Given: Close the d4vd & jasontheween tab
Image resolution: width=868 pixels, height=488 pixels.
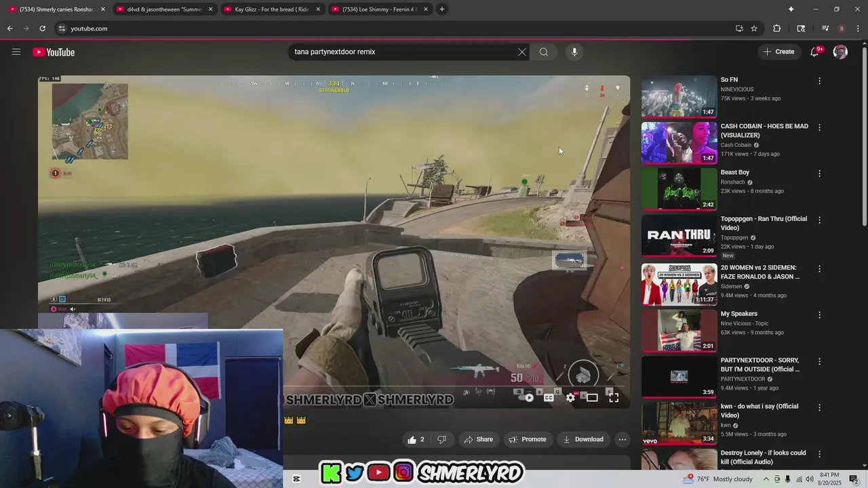Looking at the screenshot, I should click(210, 9).
